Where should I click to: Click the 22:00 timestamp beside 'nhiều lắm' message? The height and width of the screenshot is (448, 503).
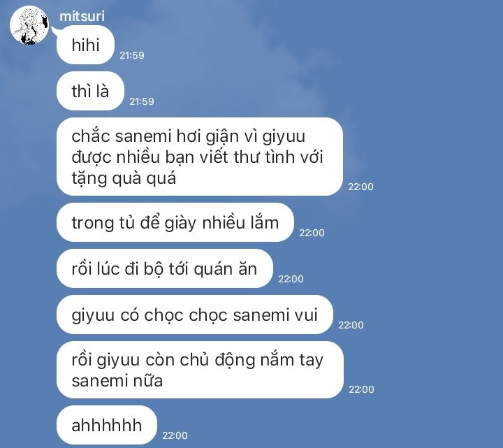click(312, 233)
